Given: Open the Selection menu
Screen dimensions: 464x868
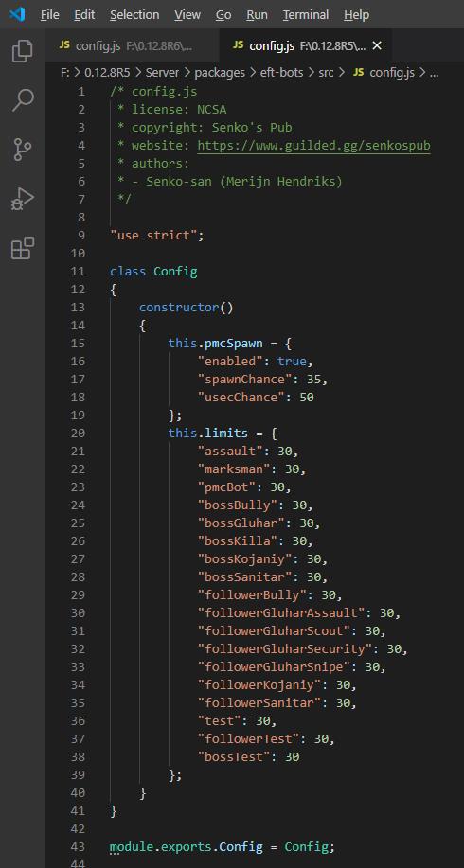Looking at the screenshot, I should [x=134, y=15].
